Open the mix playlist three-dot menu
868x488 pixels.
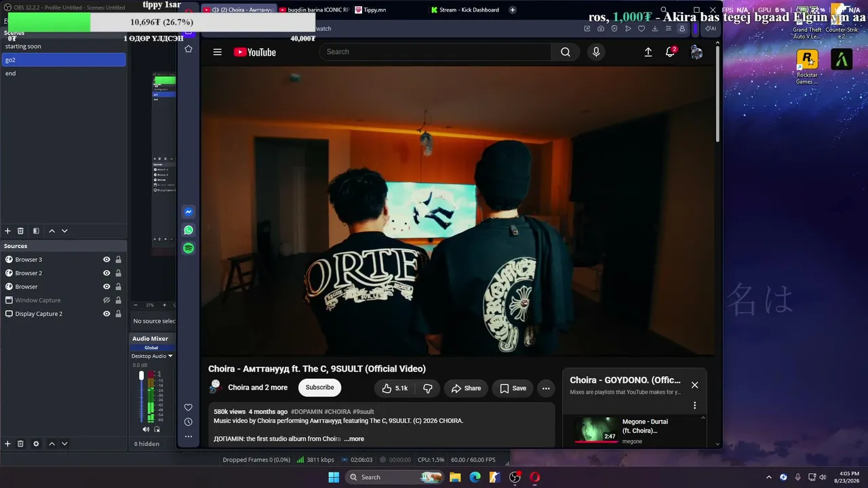694,405
